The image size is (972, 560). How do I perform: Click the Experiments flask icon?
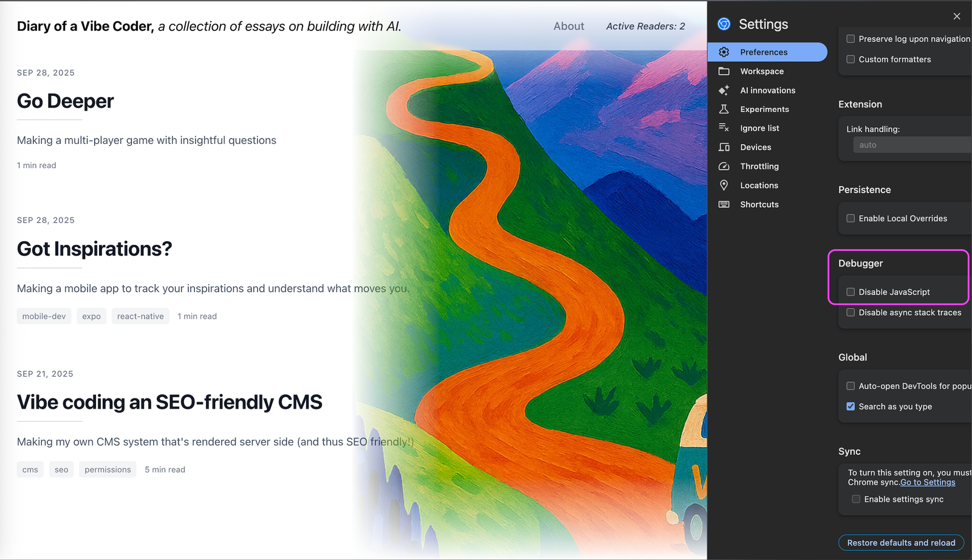click(x=724, y=109)
